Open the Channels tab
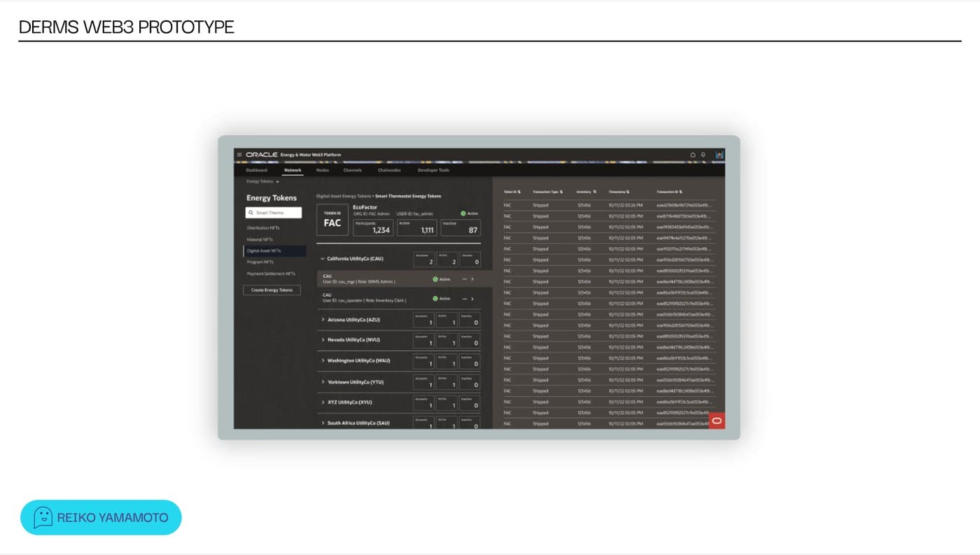Image resolution: width=980 pixels, height=555 pixels. [x=352, y=170]
